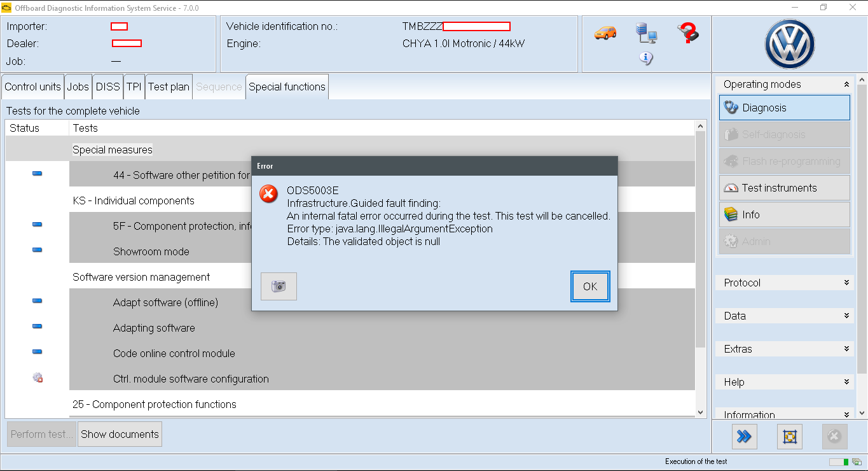Image resolution: width=868 pixels, height=471 pixels.
Task: Confirm the error with OK
Action: coord(590,286)
